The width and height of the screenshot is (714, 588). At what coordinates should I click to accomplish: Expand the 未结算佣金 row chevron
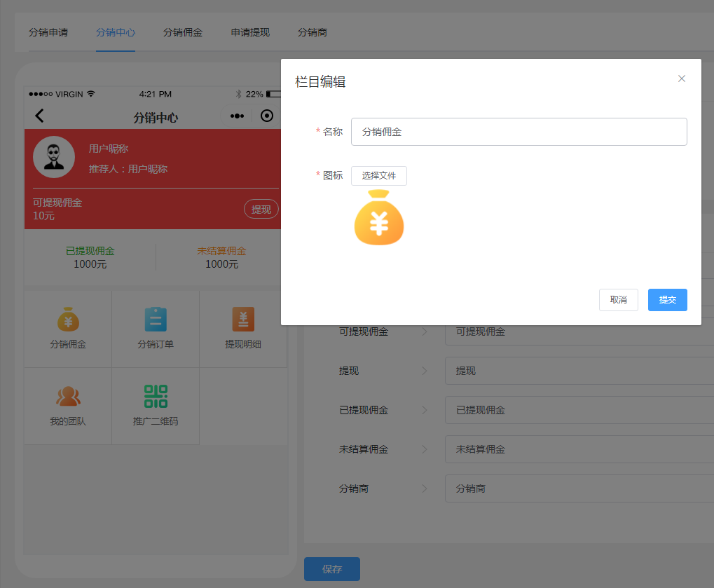(x=425, y=449)
